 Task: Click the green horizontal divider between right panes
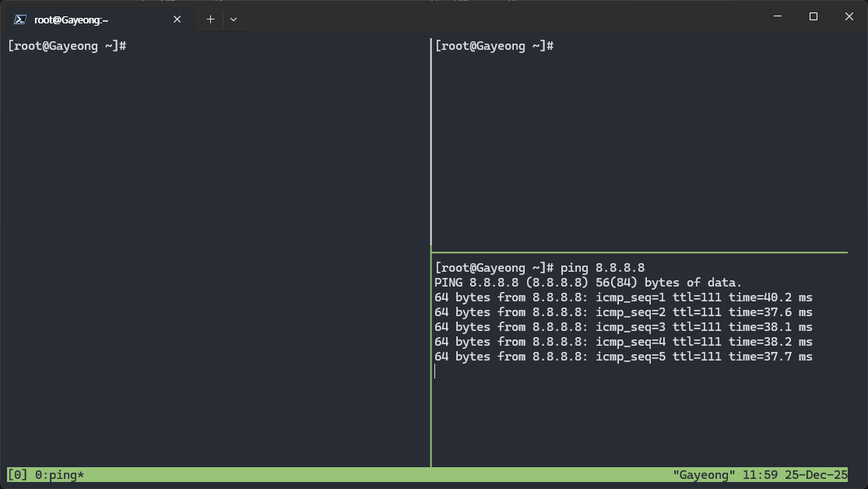click(638, 252)
